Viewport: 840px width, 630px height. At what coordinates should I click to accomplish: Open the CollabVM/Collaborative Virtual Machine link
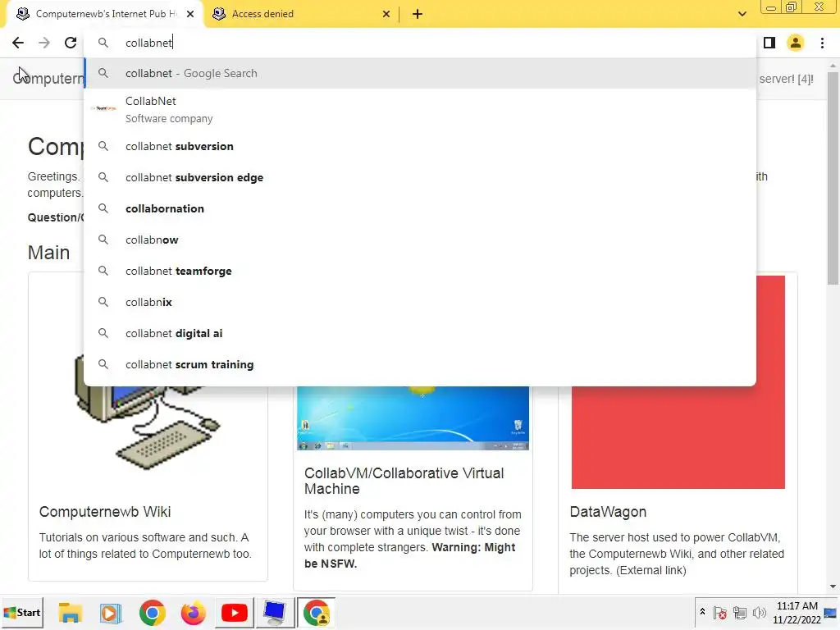coord(404,481)
